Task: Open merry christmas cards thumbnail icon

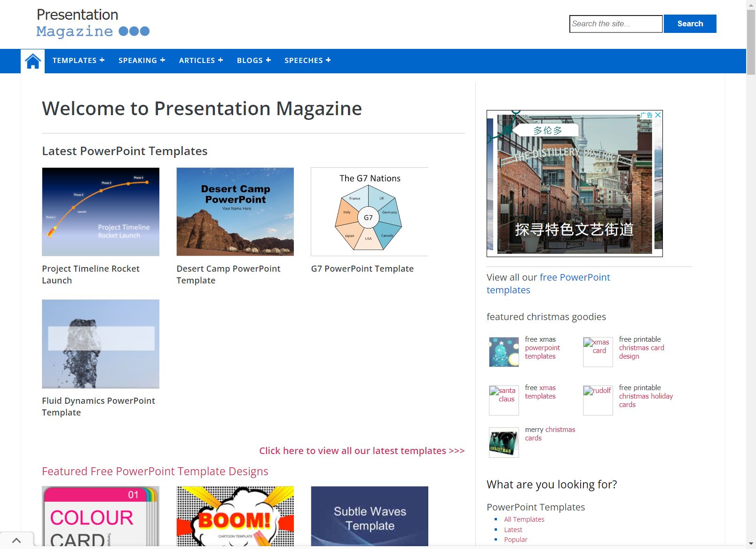Action: [504, 442]
